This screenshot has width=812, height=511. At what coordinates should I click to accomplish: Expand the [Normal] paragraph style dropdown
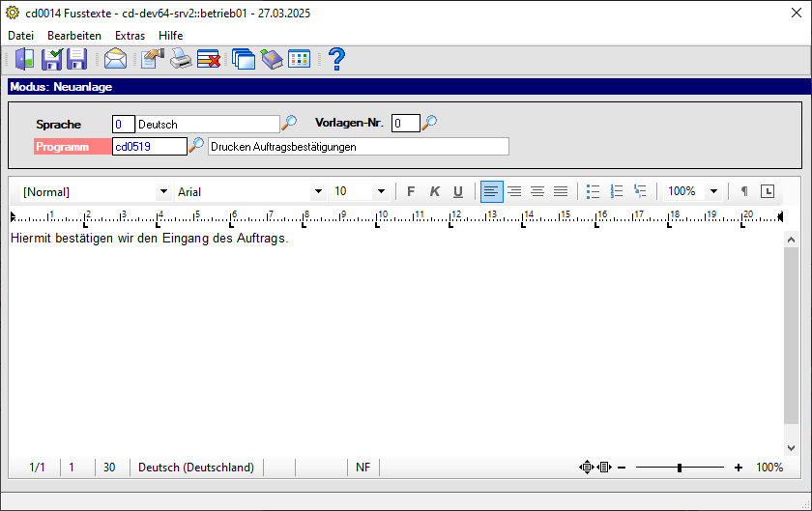point(163,191)
